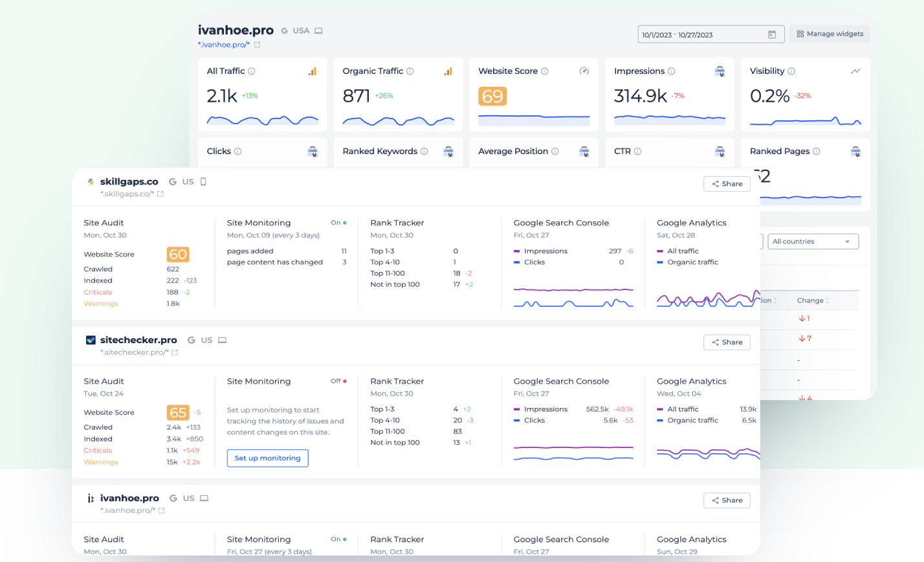Click the lock icon on Ranked Pages widget
The height and width of the screenshot is (562, 924).
click(x=856, y=152)
